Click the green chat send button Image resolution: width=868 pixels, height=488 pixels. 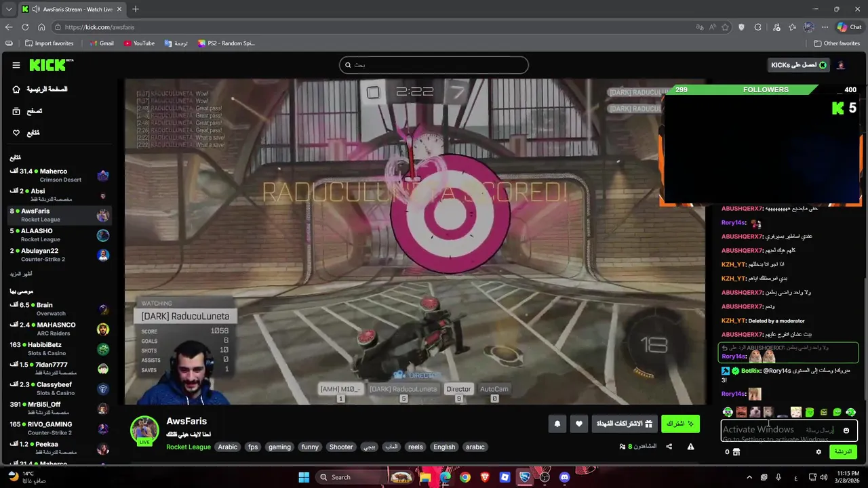pyautogui.click(x=843, y=452)
